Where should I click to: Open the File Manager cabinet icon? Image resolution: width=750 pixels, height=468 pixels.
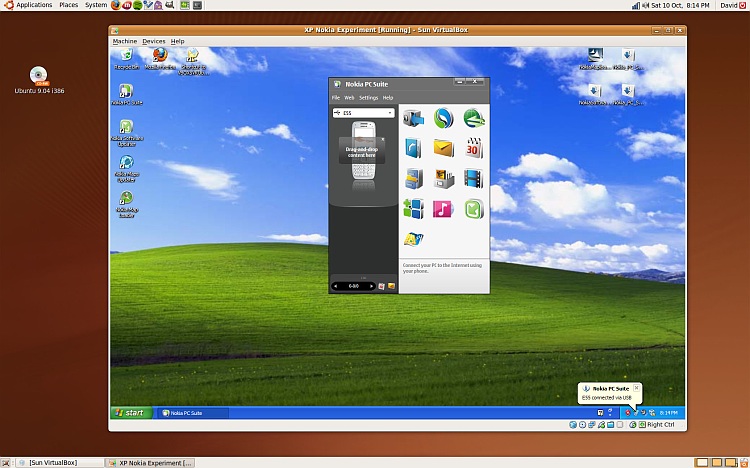click(413, 178)
